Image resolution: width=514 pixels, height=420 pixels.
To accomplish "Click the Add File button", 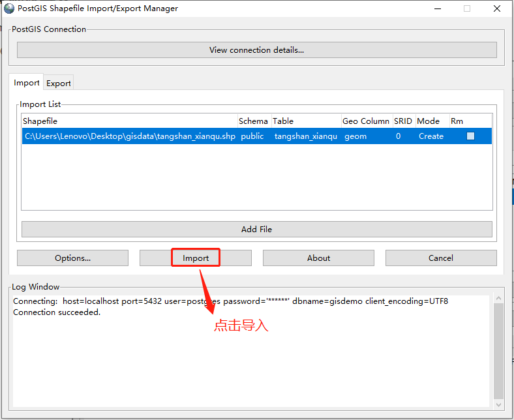I will point(256,229).
